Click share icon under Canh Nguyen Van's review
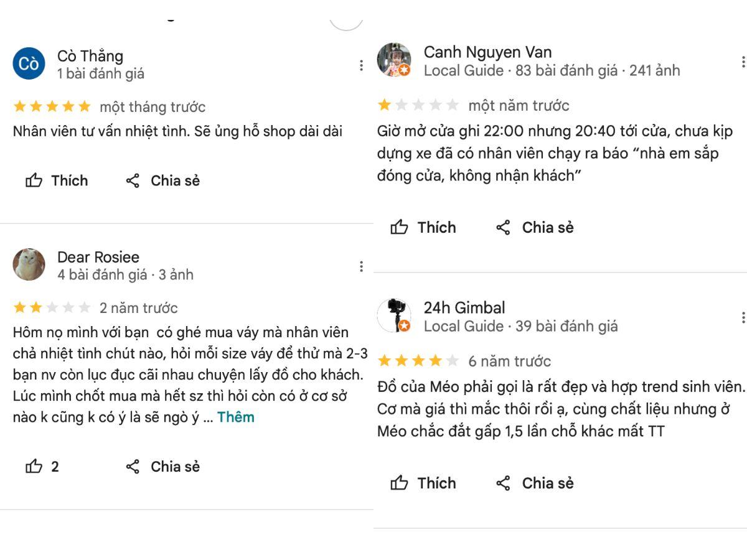The height and width of the screenshot is (560, 747). tap(503, 228)
